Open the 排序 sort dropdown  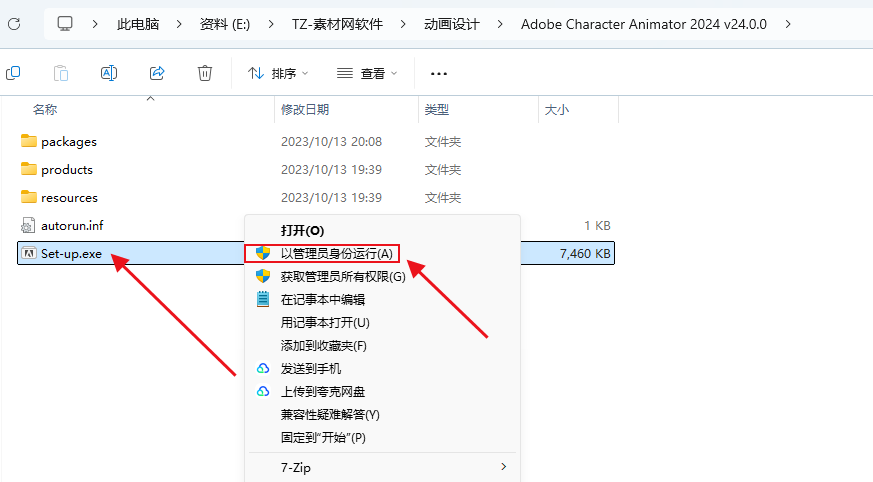[278, 73]
